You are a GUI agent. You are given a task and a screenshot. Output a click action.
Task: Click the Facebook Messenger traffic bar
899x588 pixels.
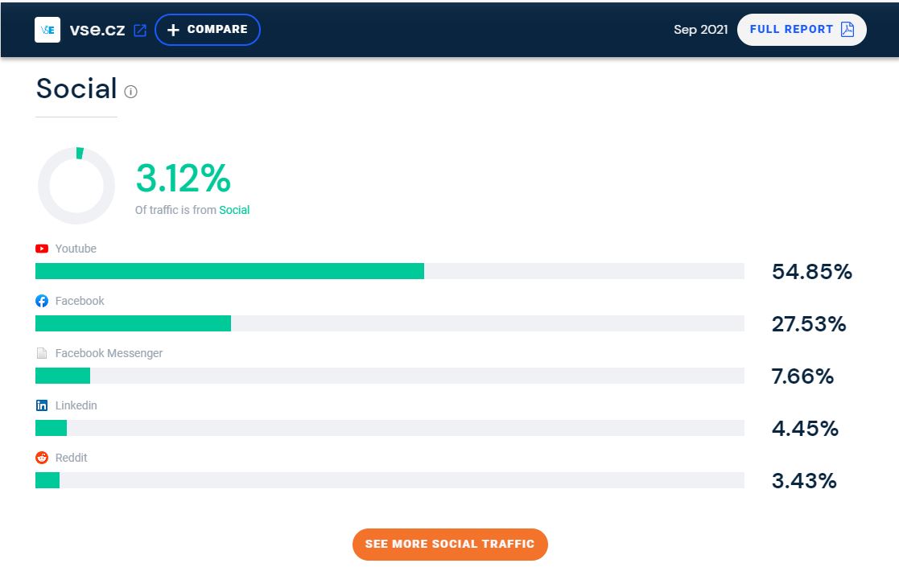coord(390,376)
